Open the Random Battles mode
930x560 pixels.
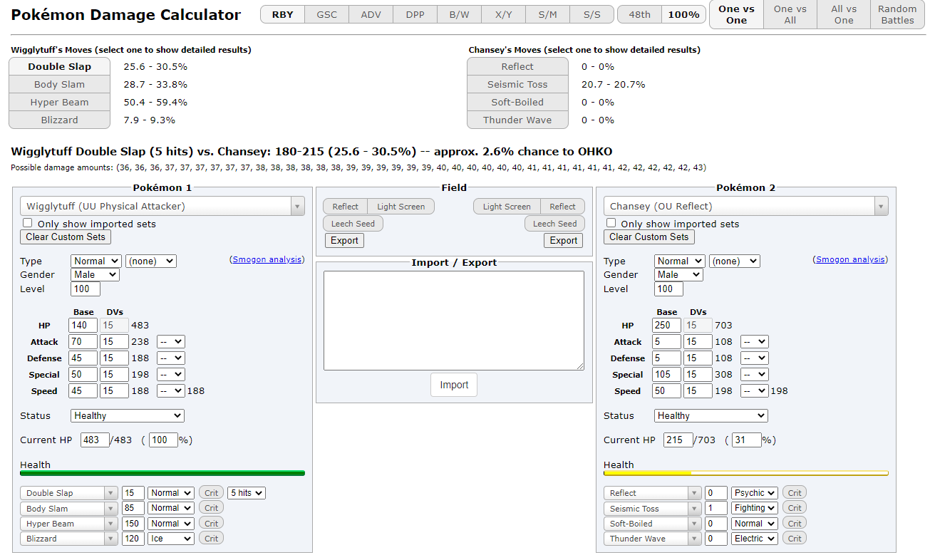[x=898, y=14]
